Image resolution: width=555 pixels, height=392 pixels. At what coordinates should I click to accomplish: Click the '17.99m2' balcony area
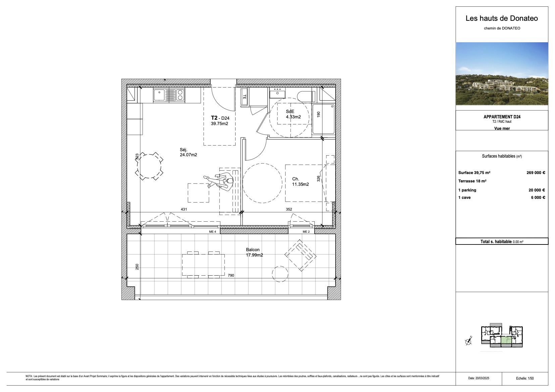click(x=254, y=255)
